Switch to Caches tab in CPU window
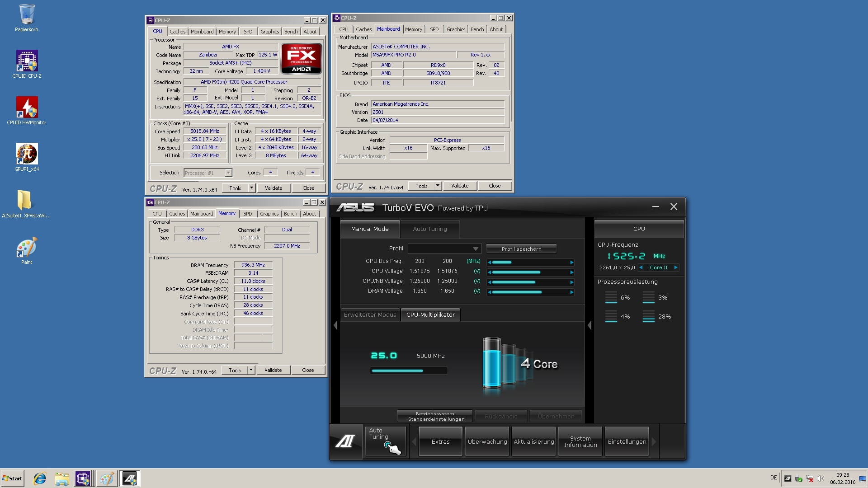Image resolution: width=868 pixels, height=488 pixels. 177,32
